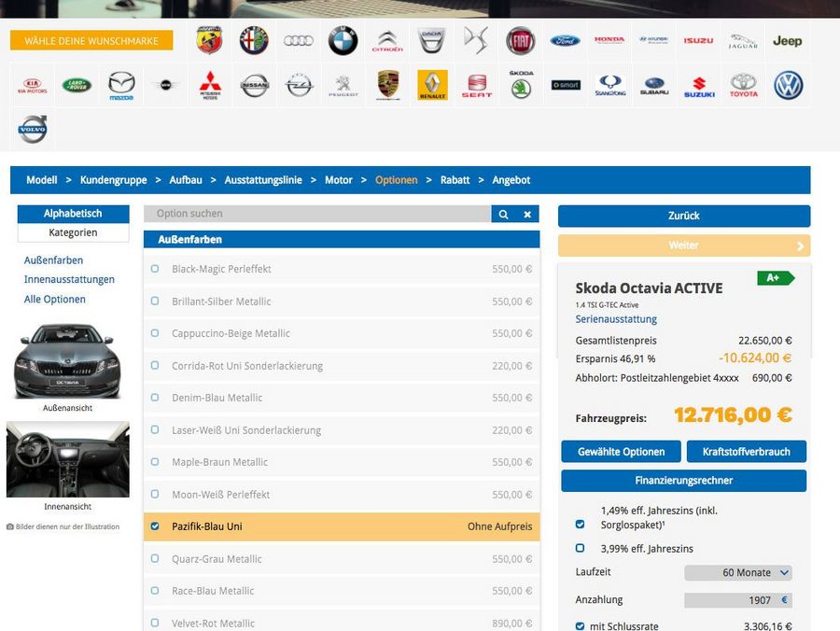This screenshot has width=840, height=631.
Task: Check Quarz-Grau Metallic color option
Action: [155, 558]
